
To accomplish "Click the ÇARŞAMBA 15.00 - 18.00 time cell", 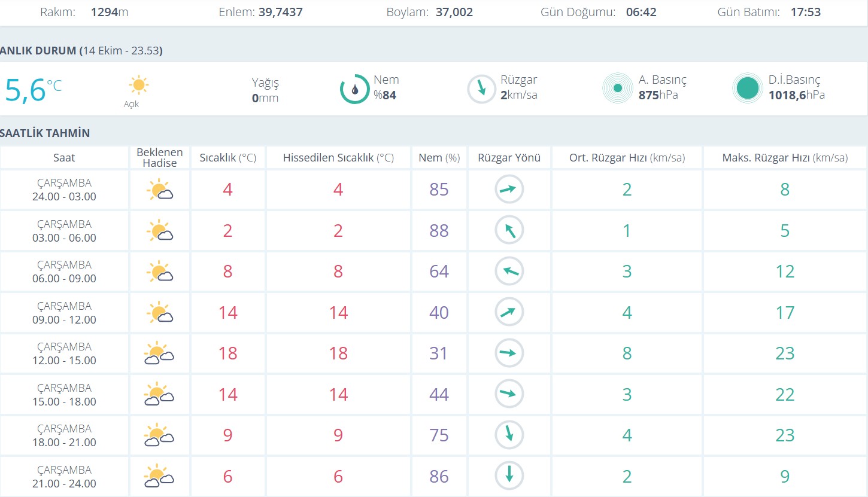I will click(64, 395).
